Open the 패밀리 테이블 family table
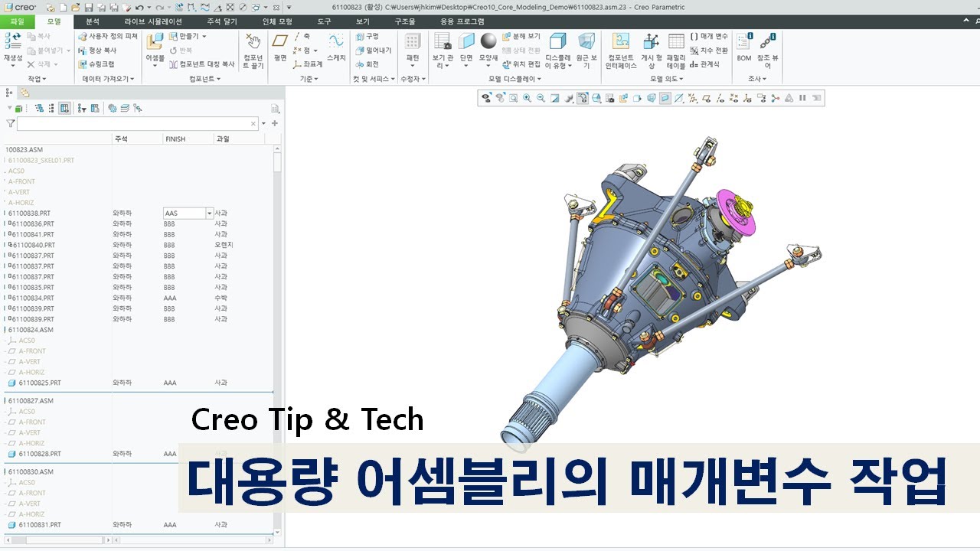This screenshot has width=980, height=551. 676,51
